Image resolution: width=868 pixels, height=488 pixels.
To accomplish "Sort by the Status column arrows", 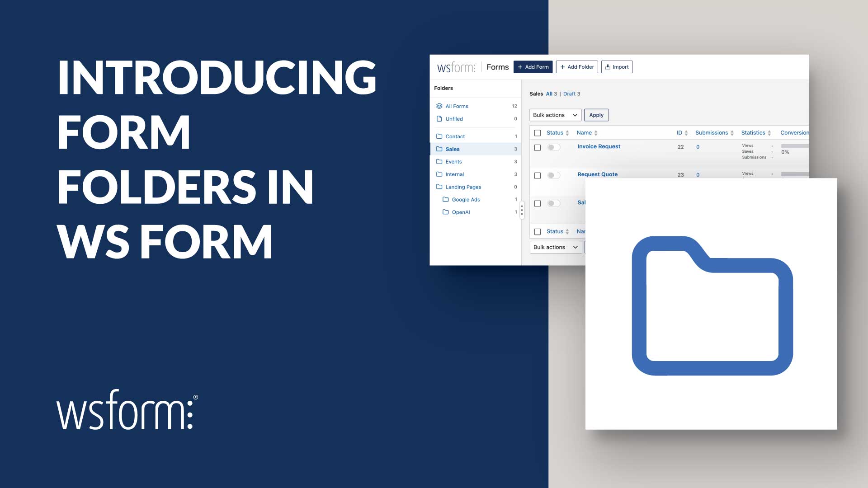I will pyautogui.click(x=567, y=133).
